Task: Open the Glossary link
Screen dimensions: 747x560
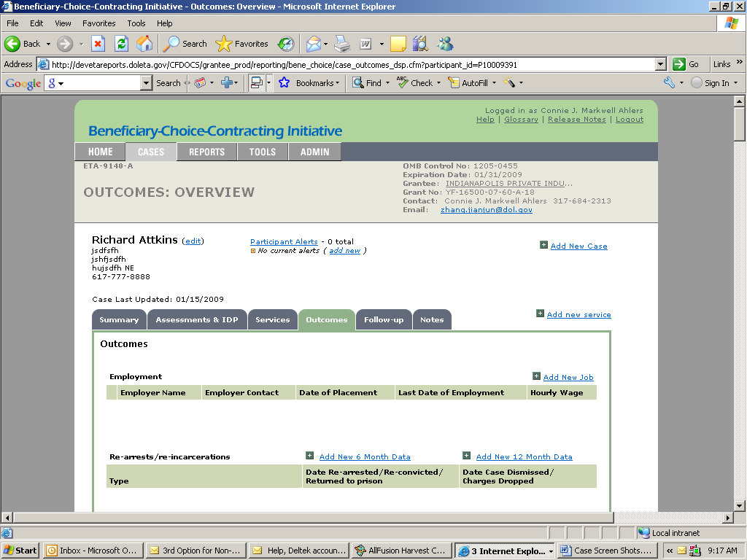Action: coord(521,120)
